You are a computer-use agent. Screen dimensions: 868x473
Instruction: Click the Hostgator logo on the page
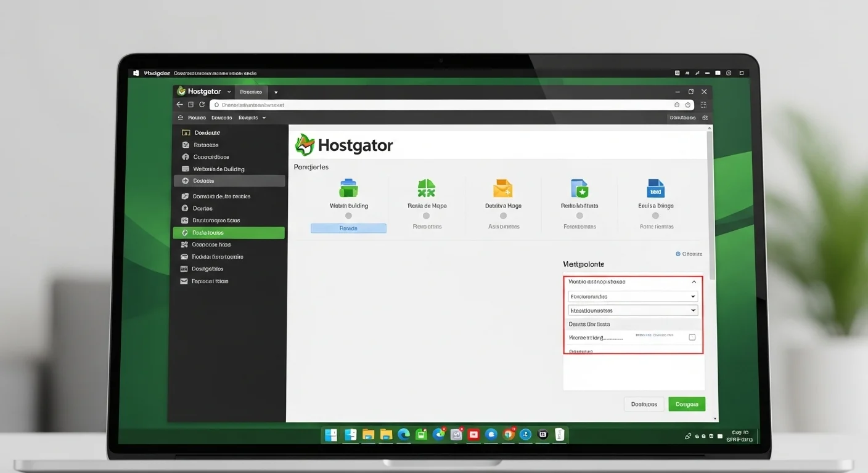[x=344, y=145]
